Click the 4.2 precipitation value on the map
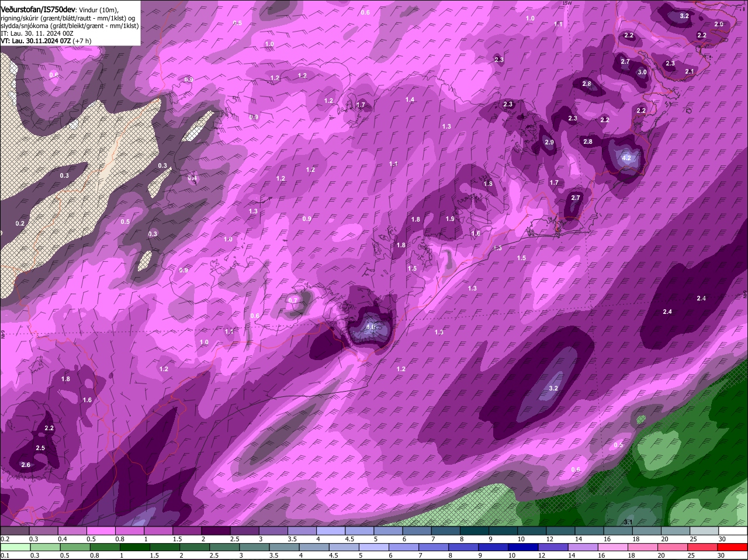 [626, 158]
